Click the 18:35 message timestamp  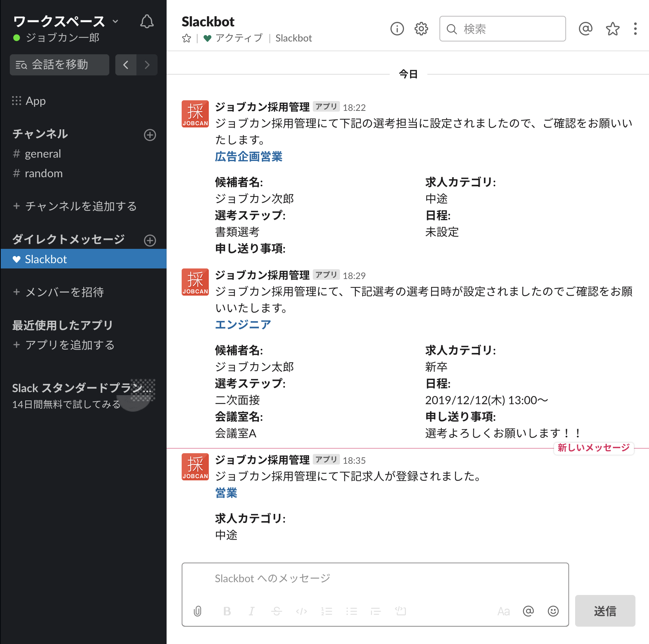tap(354, 460)
